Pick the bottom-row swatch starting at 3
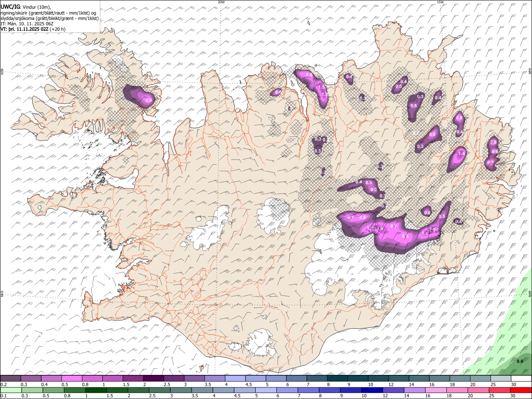 181,390
